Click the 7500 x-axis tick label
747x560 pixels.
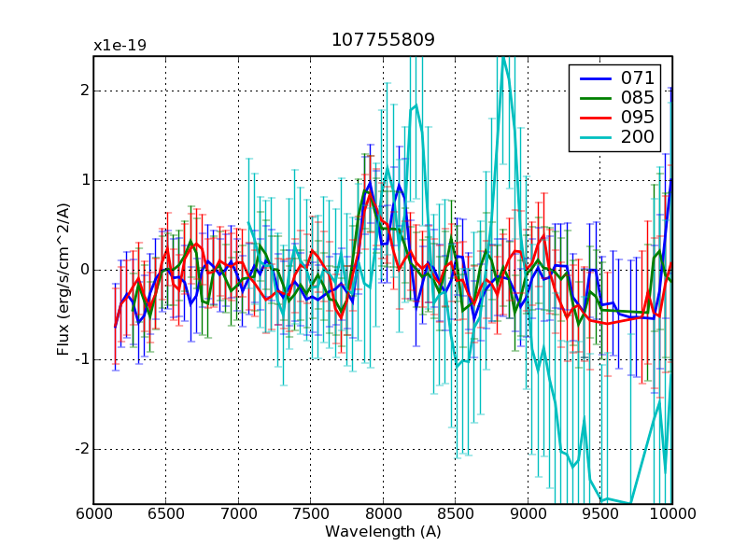pos(310,513)
